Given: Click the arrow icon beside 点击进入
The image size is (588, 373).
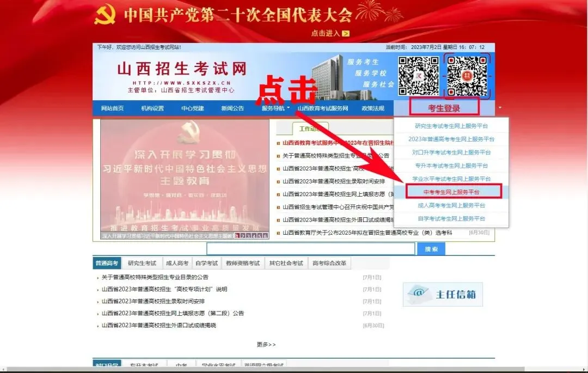Looking at the screenshot, I should click(x=346, y=33).
